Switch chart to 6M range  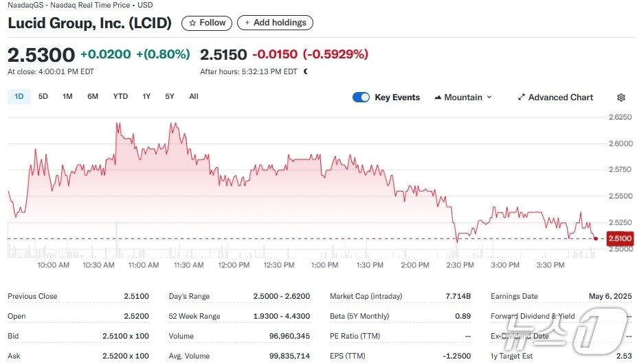(93, 97)
